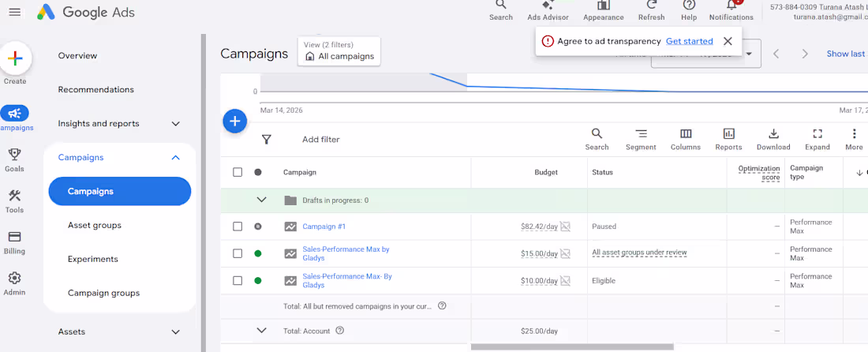Select the Campaigns megaphone sidebar icon
The image size is (868, 352).
point(15,114)
